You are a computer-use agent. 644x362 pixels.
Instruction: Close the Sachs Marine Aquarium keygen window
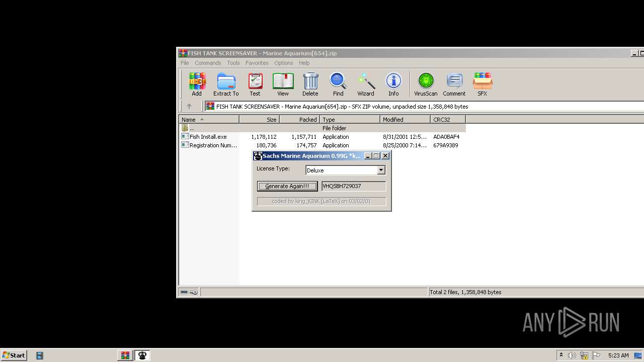click(x=385, y=156)
